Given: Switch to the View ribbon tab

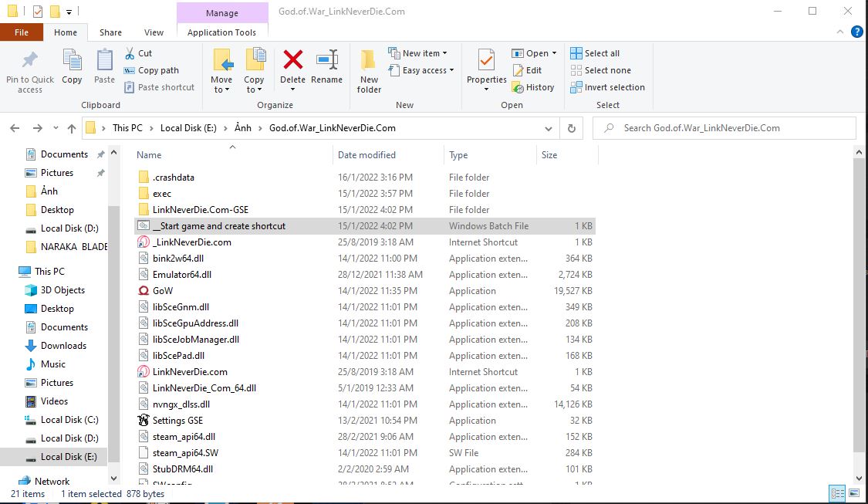Looking at the screenshot, I should [x=154, y=32].
